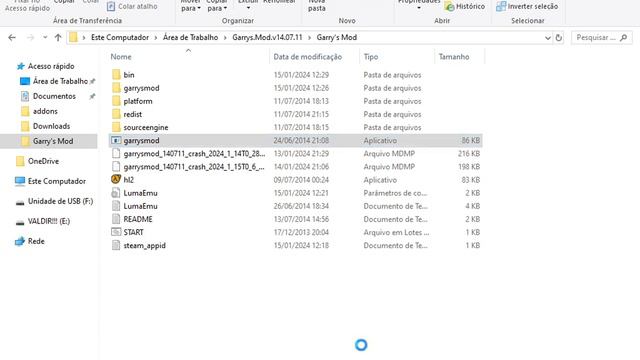Click Área de Trabalho breadcrumb
640x360 pixels.
point(190,38)
